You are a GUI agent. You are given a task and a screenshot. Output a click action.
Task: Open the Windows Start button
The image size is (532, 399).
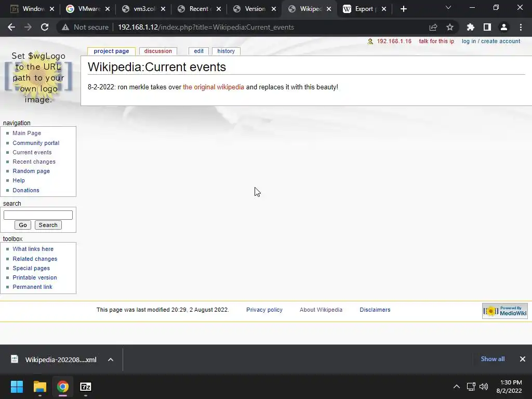click(x=17, y=387)
